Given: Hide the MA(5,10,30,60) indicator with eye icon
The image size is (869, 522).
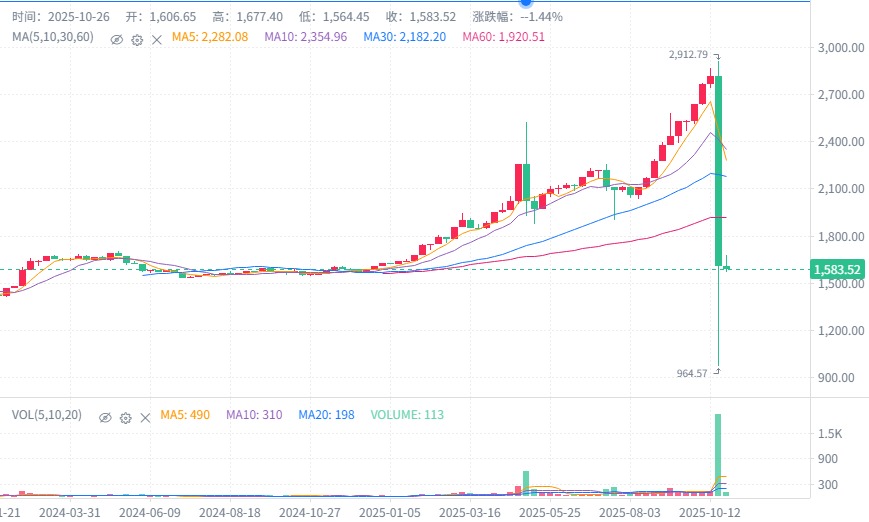Looking at the screenshot, I should pyautogui.click(x=116, y=39).
